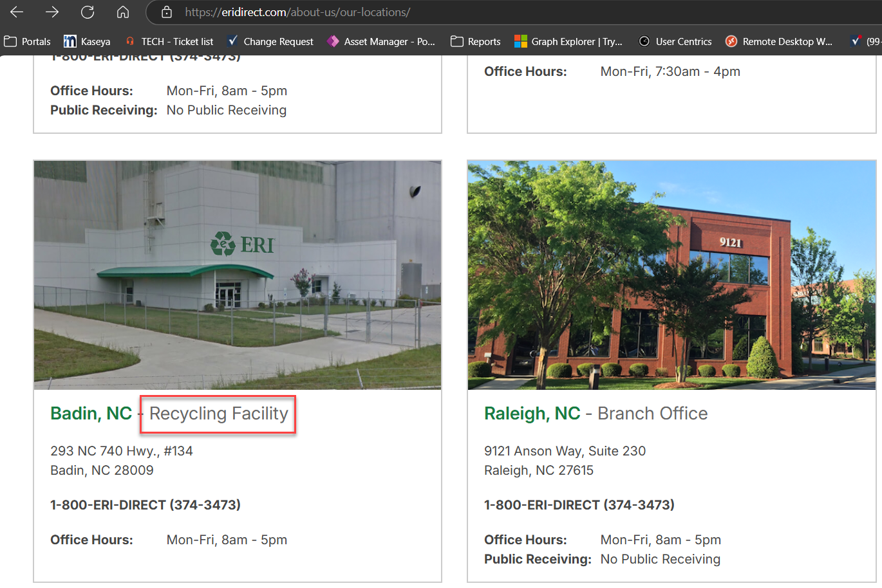Open the Reports bookmark folder

476,41
